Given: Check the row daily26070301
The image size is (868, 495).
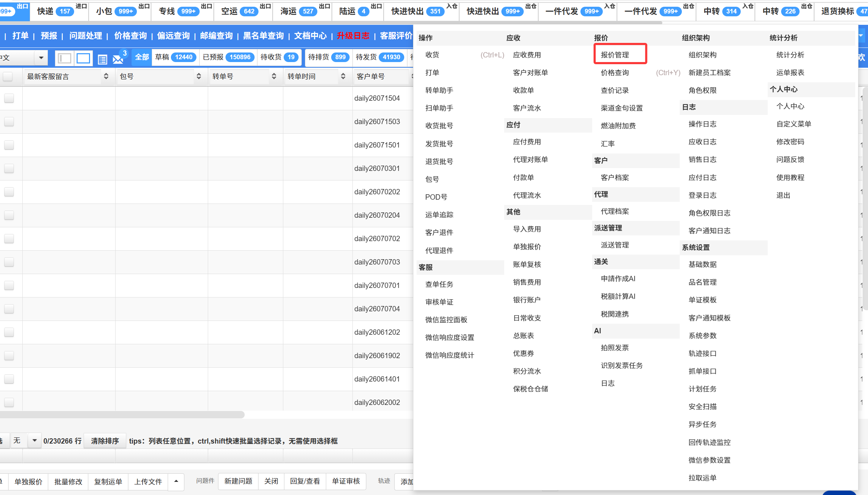Looking at the screenshot, I should (x=9, y=168).
